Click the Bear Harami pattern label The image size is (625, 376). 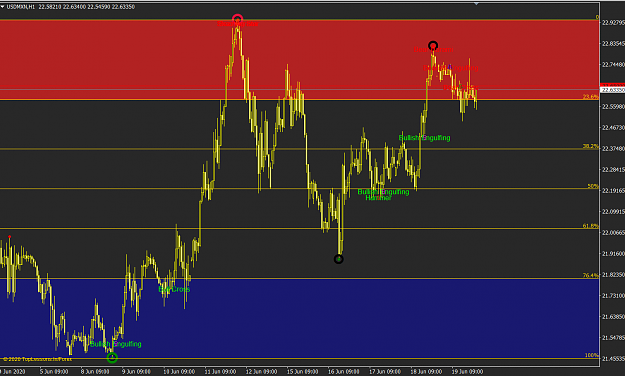pos(433,50)
